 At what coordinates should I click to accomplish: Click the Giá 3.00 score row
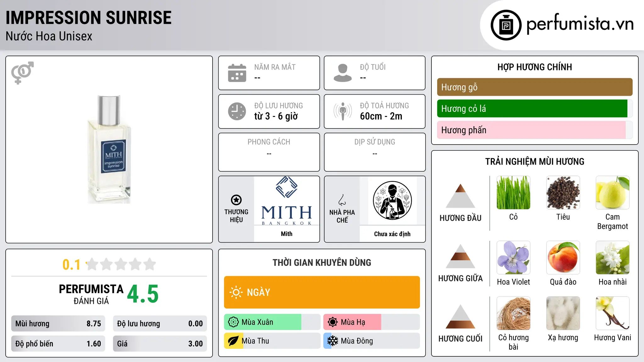160,344
